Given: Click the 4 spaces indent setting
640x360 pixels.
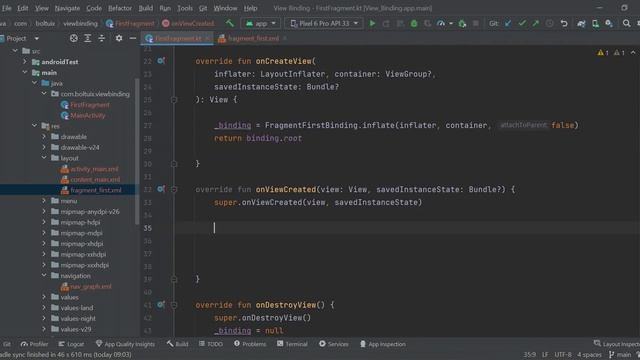Looking at the screenshot, I should coord(589,355).
